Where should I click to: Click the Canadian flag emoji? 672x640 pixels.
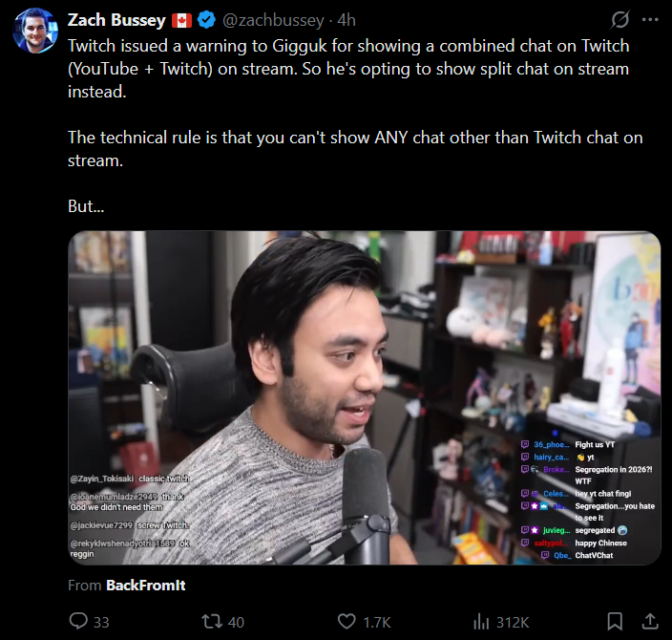pos(181,21)
